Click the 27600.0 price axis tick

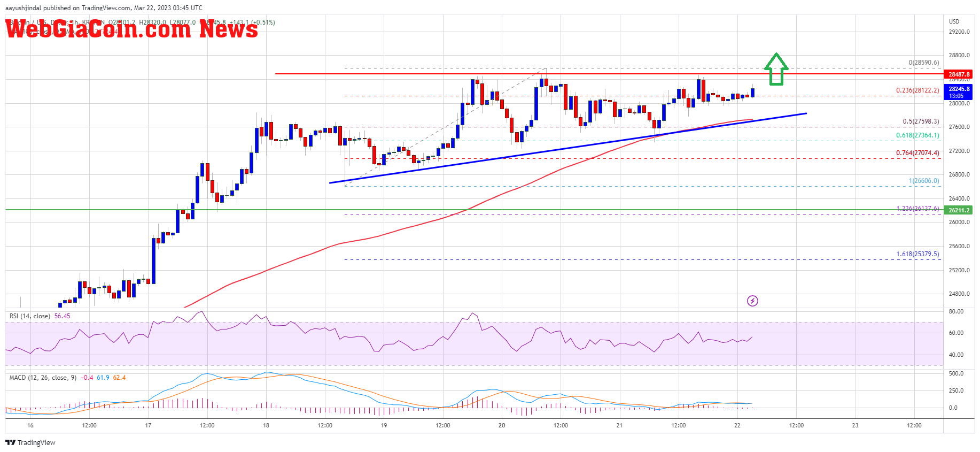pyautogui.click(x=959, y=127)
